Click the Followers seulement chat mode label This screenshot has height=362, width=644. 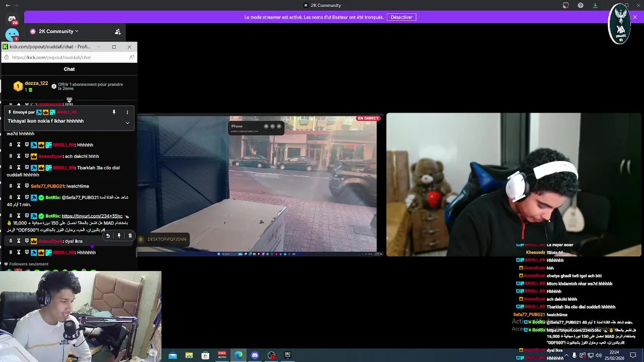pos(29,264)
